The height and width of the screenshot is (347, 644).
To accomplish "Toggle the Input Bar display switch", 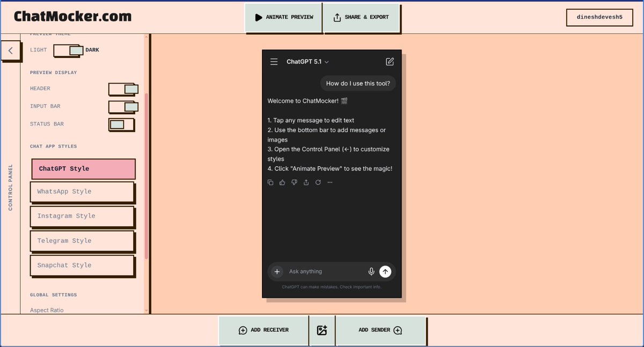I will point(123,107).
